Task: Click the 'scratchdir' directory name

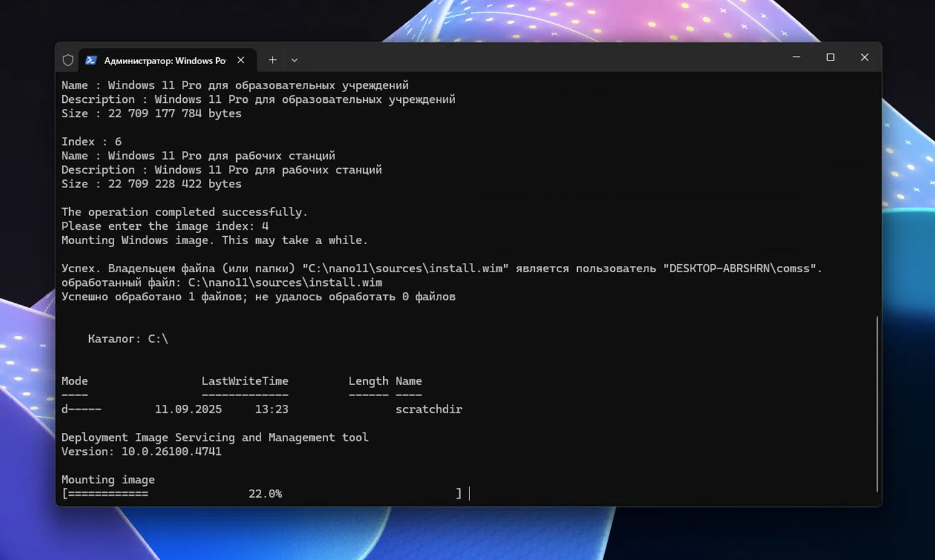Action: [x=429, y=409]
